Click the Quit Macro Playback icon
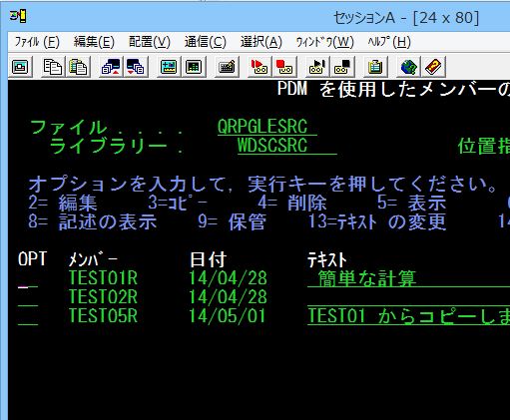510x420 pixels. (x=342, y=67)
